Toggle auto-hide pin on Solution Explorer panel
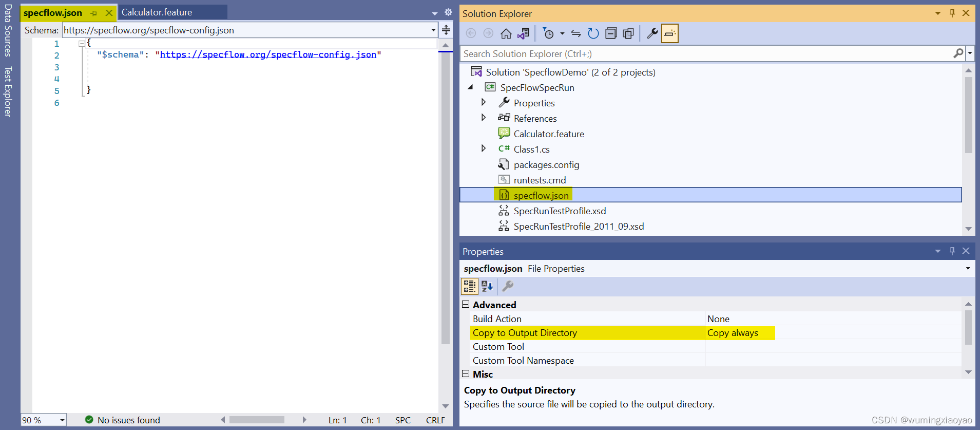980x430 pixels. (952, 13)
